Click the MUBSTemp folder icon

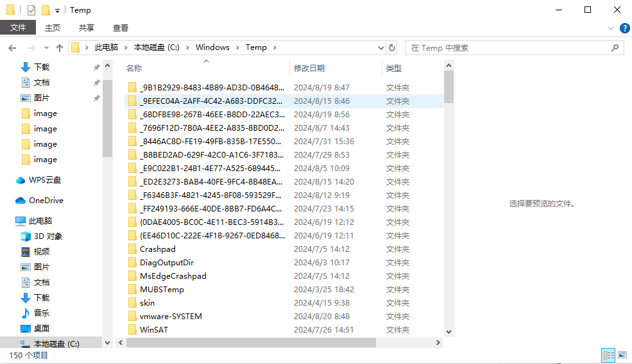click(132, 290)
